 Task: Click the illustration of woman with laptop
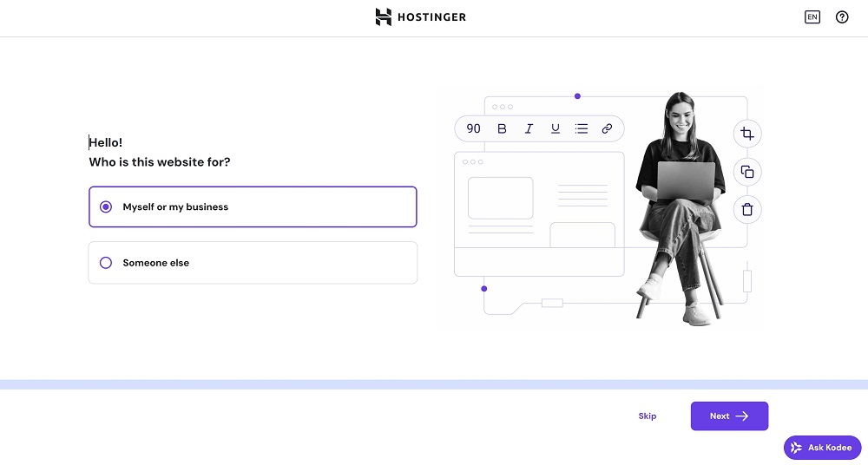tap(598, 207)
